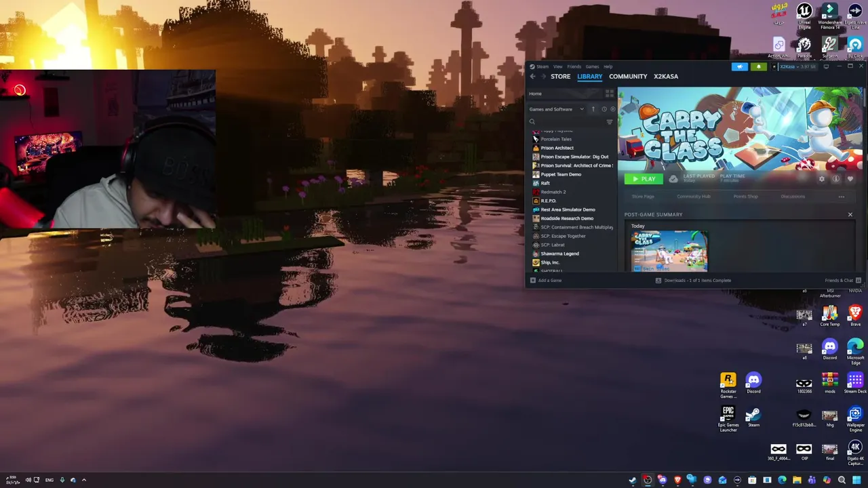Open Community Hub link
This screenshot has width=868, height=488.
[x=694, y=197]
